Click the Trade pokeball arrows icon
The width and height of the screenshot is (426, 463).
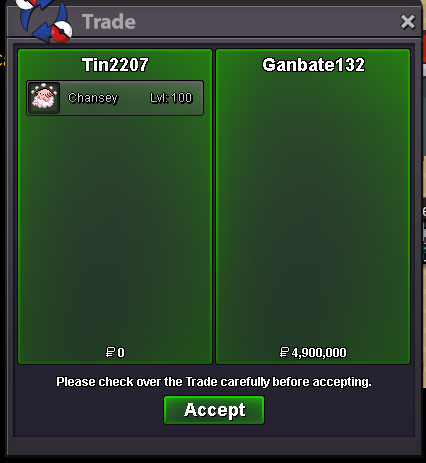tap(44, 21)
